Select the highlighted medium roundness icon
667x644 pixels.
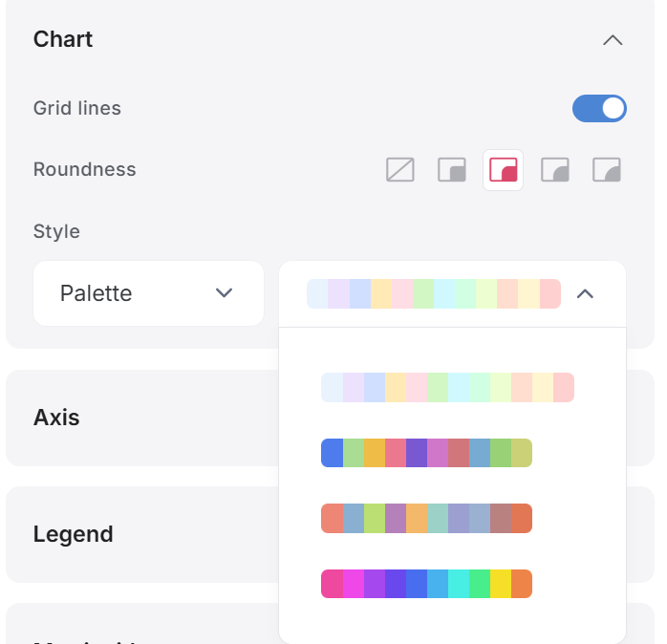click(504, 170)
